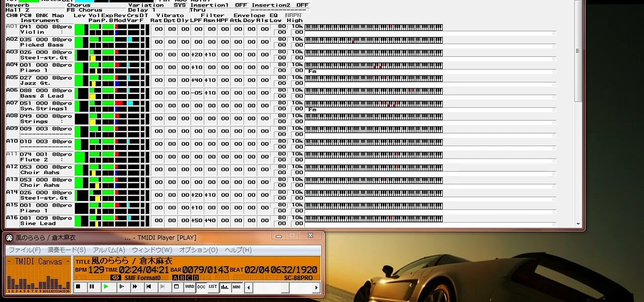
Task: Toggle the MINI mode button
Action: pos(236,287)
